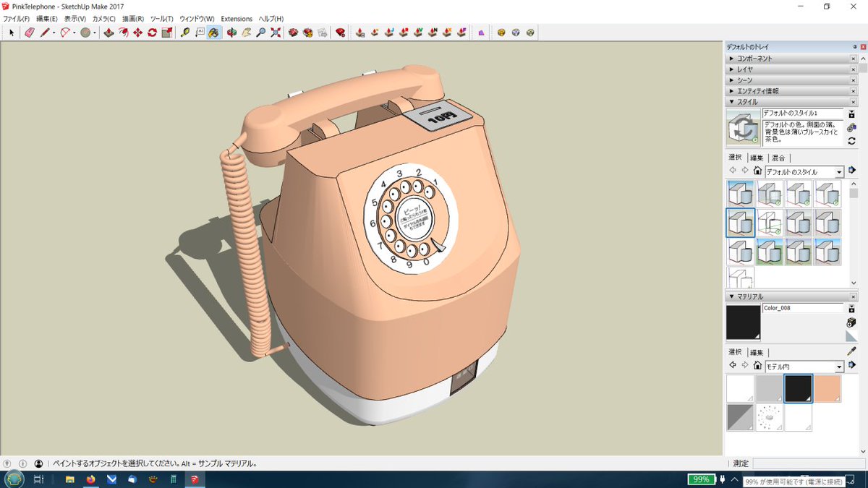Switch to the 編集 tab in Styles panel
This screenshot has height=488, width=868.
(x=757, y=157)
